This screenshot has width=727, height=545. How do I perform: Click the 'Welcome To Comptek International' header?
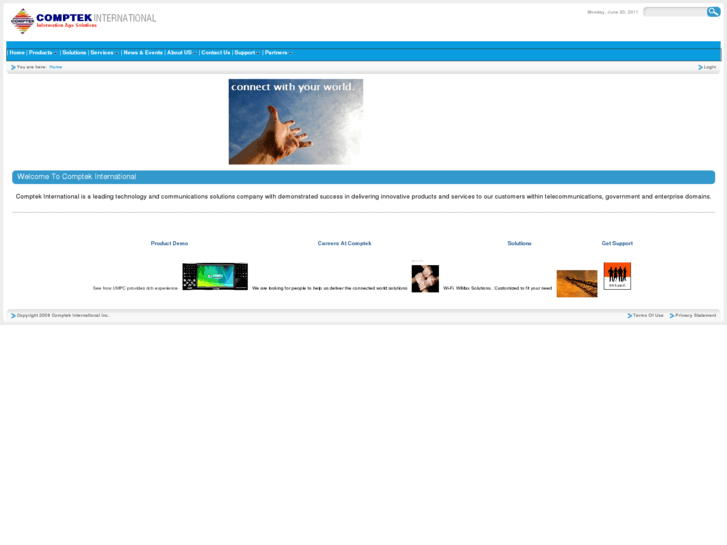[x=364, y=177]
